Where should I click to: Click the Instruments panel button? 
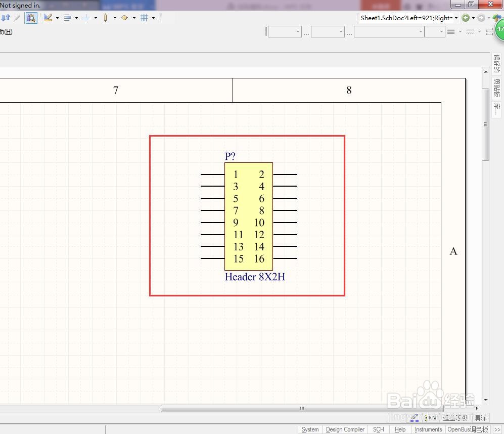pos(428,429)
